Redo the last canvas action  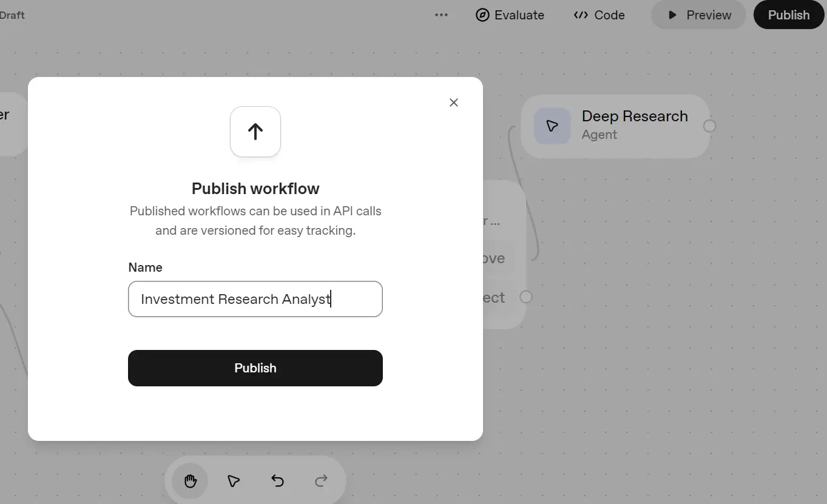coord(320,480)
